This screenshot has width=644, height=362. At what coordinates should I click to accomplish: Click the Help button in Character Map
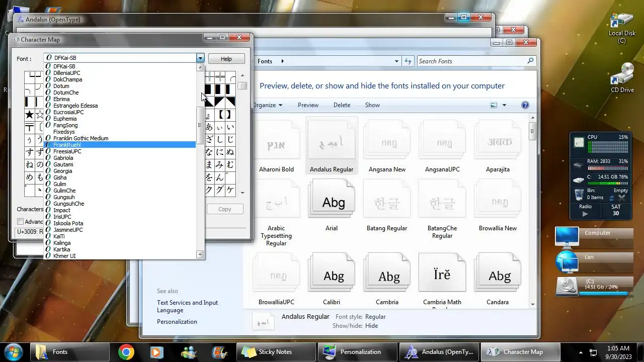coord(226,59)
